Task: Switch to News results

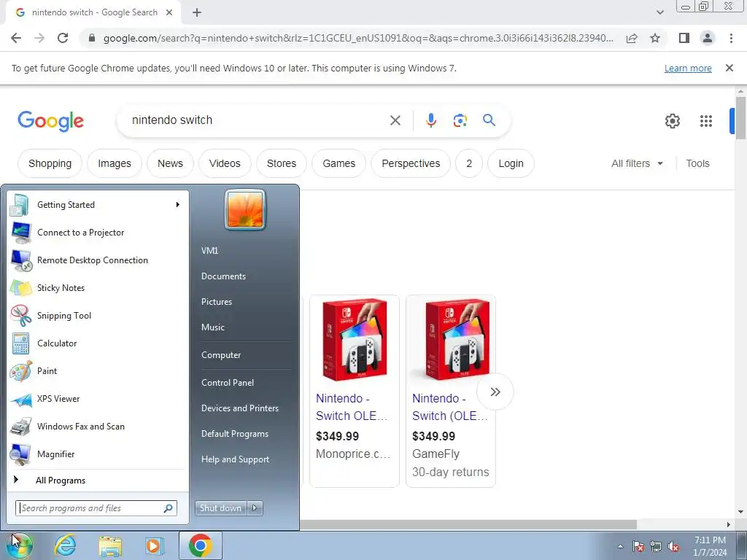Action: pos(170,163)
